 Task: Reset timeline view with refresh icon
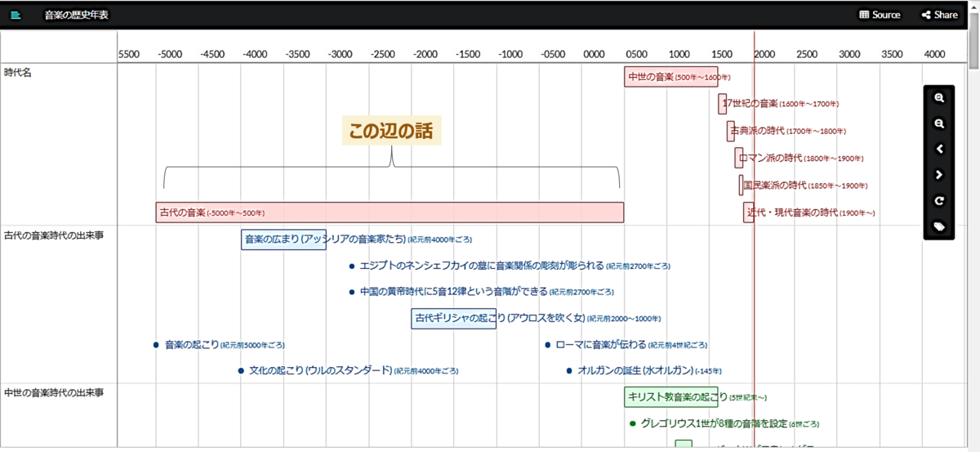click(939, 200)
